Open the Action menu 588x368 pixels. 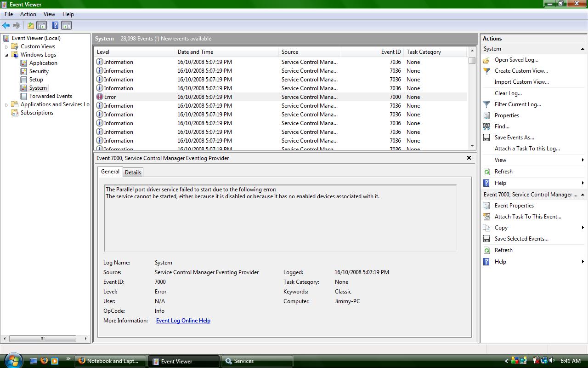coord(28,14)
